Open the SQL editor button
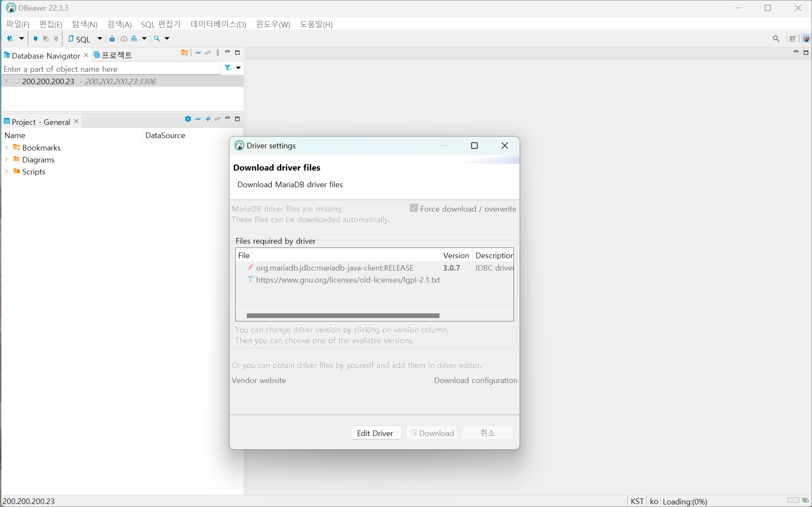812x507 pixels. click(x=80, y=39)
